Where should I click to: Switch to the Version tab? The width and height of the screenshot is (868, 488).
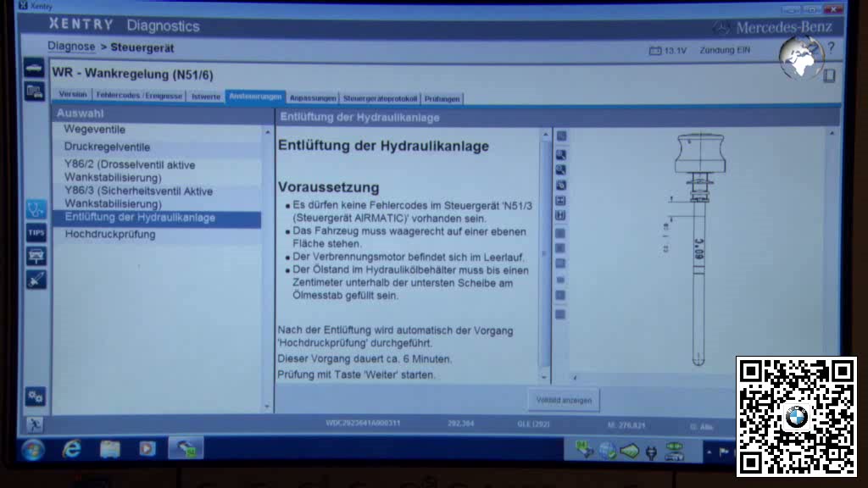[73, 95]
